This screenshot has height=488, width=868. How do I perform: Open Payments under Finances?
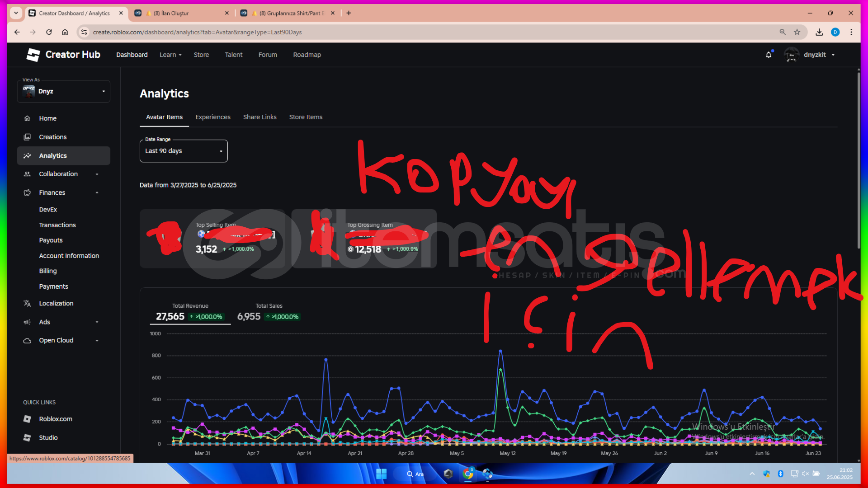coord(54,286)
